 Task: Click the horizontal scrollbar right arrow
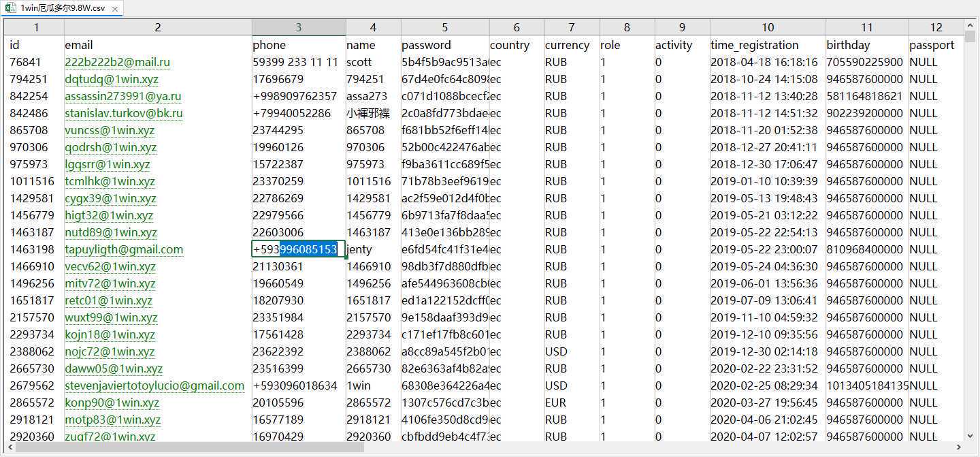pyautogui.click(x=959, y=447)
